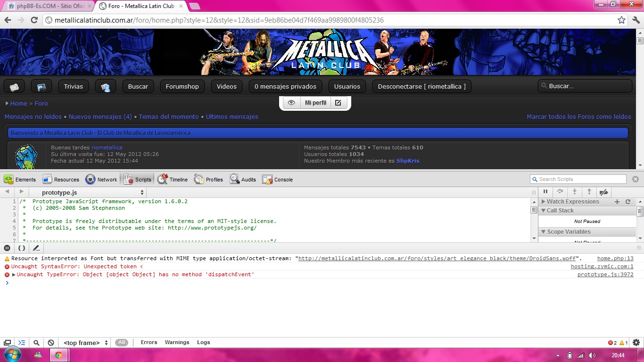Image resolution: width=644 pixels, height=362 pixels.
Task: Add a watch expression with plus icon
Action: (x=617, y=202)
